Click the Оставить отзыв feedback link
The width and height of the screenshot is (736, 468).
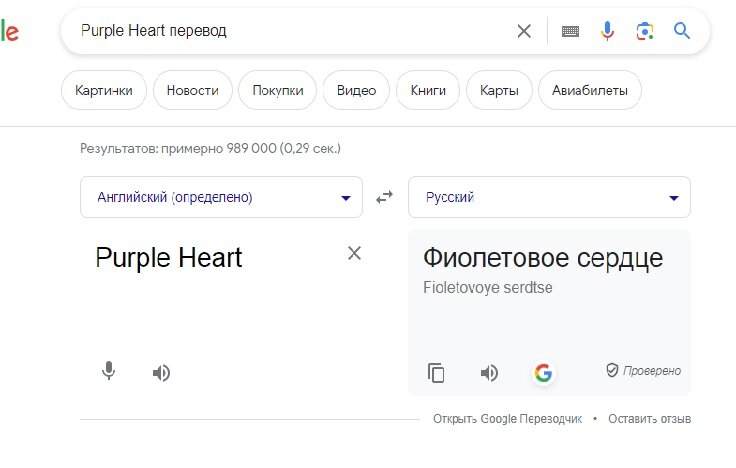pyautogui.click(x=650, y=419)
